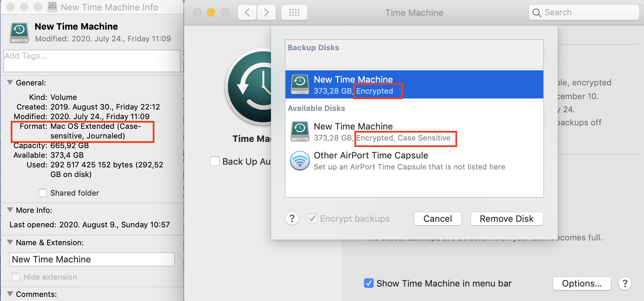This screenshot has width=644, height=301.
Task: Click the Cancel button
Action: coord(437,219)
